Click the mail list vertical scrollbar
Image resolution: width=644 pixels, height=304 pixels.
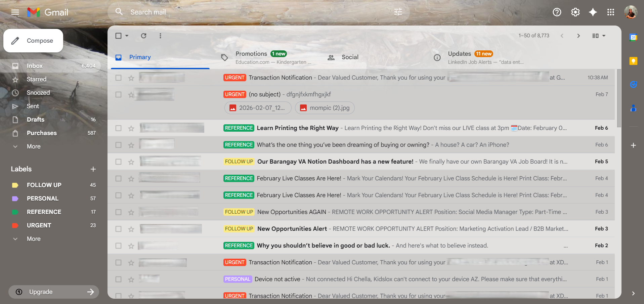tap(619, 98)
